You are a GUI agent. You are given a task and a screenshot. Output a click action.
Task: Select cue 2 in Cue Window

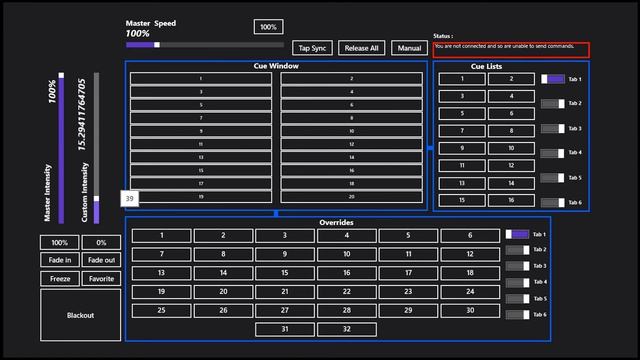point(351,78)
